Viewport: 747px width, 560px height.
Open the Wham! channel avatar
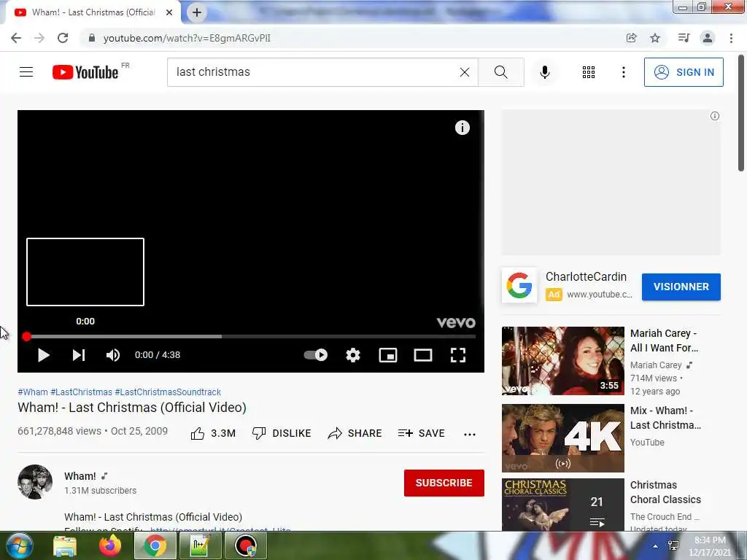pyautogui.click(x=35, y=482)
